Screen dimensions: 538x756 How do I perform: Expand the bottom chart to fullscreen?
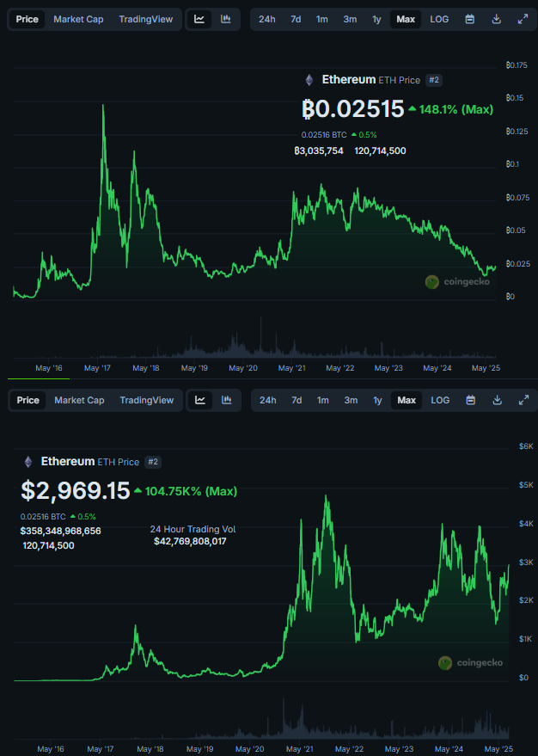tap(524, 400)
